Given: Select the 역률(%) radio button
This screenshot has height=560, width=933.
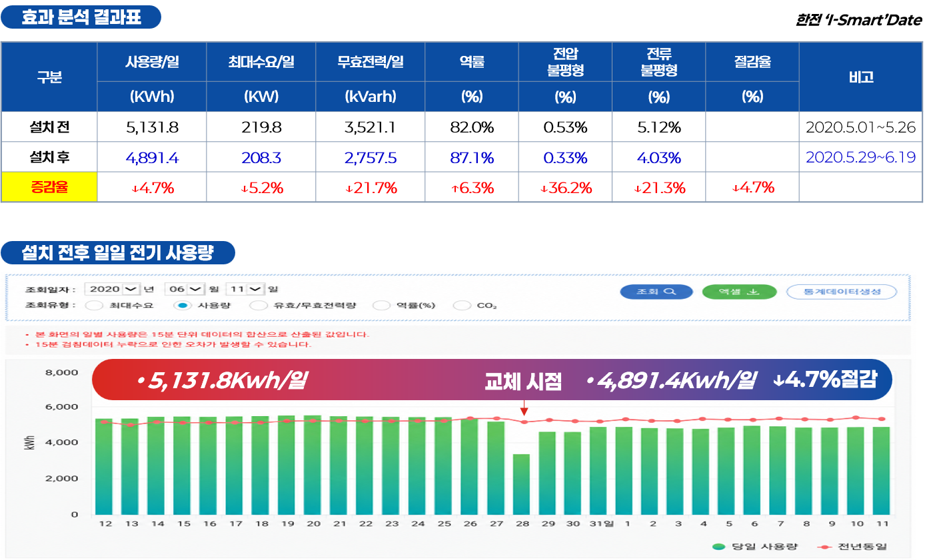Looking at the screenshot, I should pyautogui.click(x=381, y=306).
